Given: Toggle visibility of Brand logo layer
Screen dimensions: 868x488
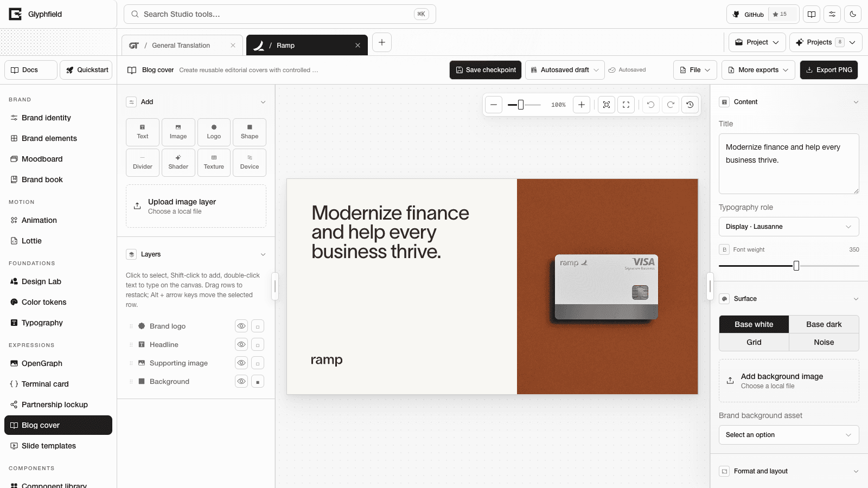Looking at the screenshot, I should point(241,326).
